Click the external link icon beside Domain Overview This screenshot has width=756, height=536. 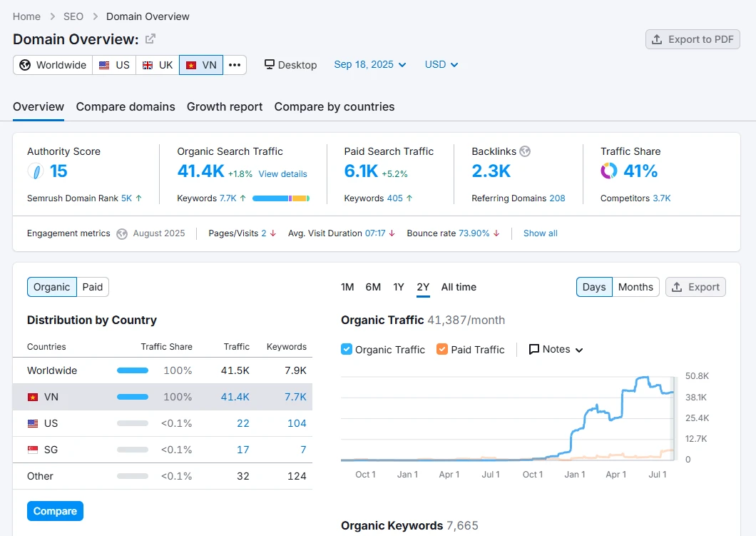pos(150,39)
